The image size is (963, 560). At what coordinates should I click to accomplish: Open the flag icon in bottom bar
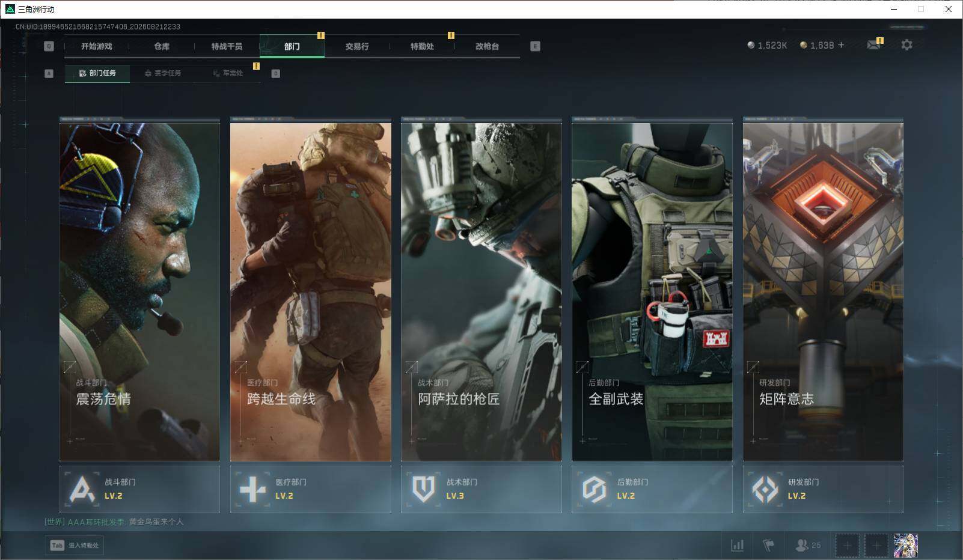point(768,546)
